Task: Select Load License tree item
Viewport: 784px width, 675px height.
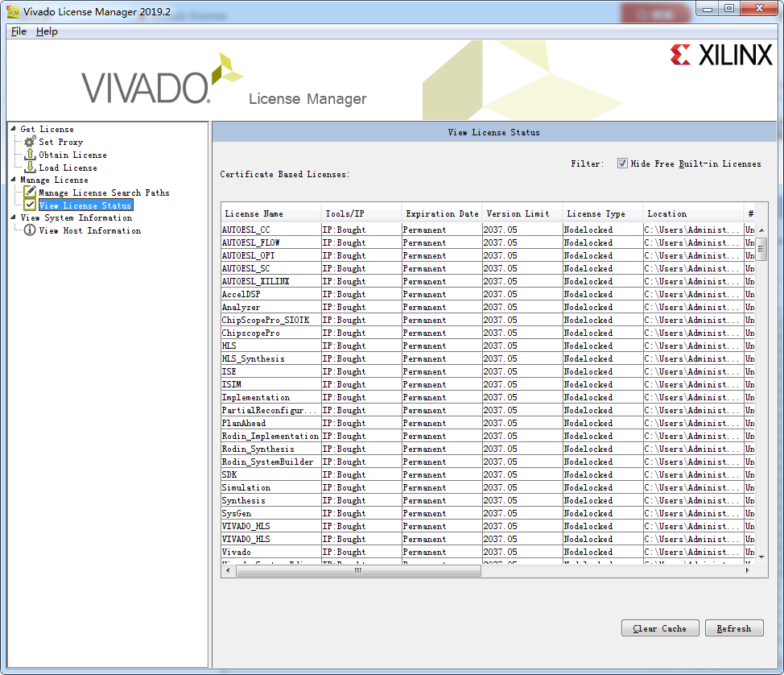Action: [68, 168]
